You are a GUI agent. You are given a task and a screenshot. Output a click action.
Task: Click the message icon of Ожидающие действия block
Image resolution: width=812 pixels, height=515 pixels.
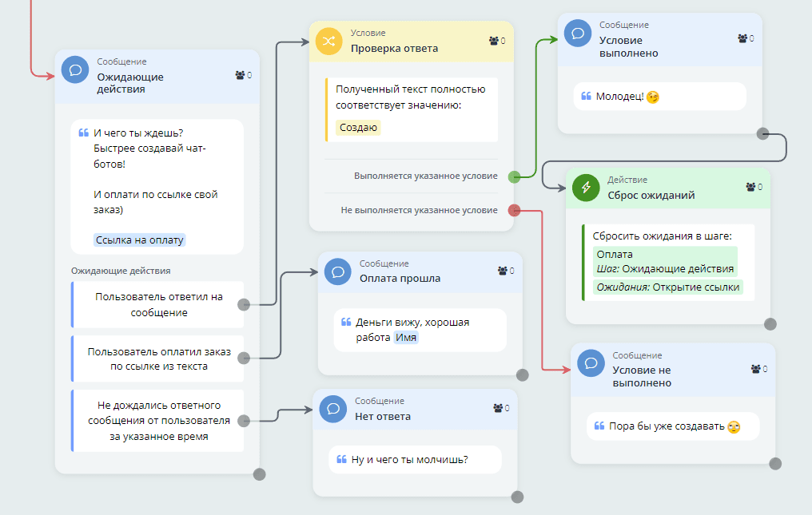[75, 69]
